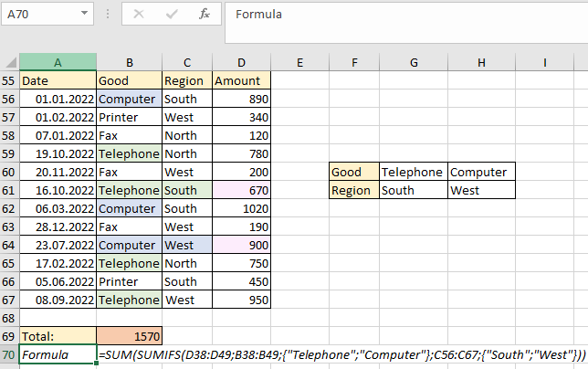Click into the formula bar text area
The width and height of the screenshot is (588, 369).
[x=402, y=15]
